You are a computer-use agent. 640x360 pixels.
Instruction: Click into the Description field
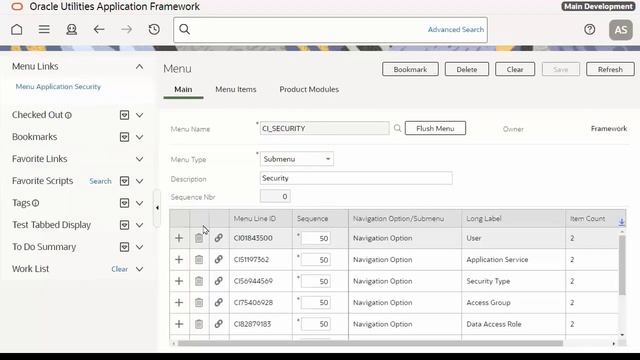[x=356, y=178]
